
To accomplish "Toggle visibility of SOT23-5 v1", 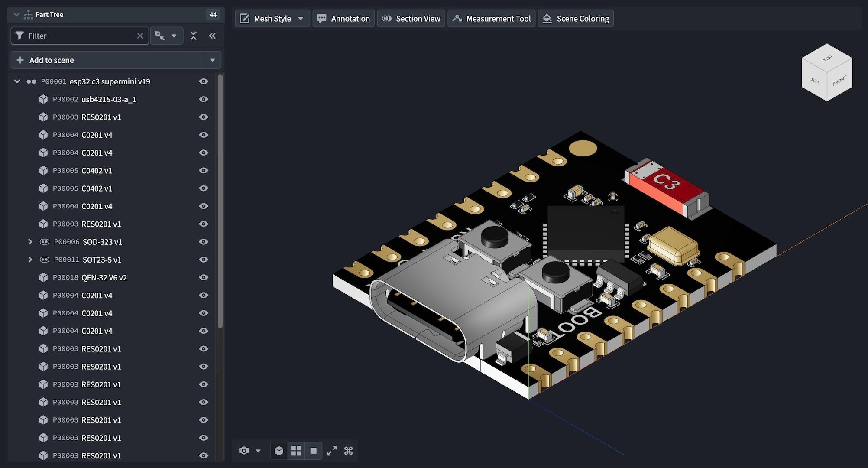I will [204, 260].
